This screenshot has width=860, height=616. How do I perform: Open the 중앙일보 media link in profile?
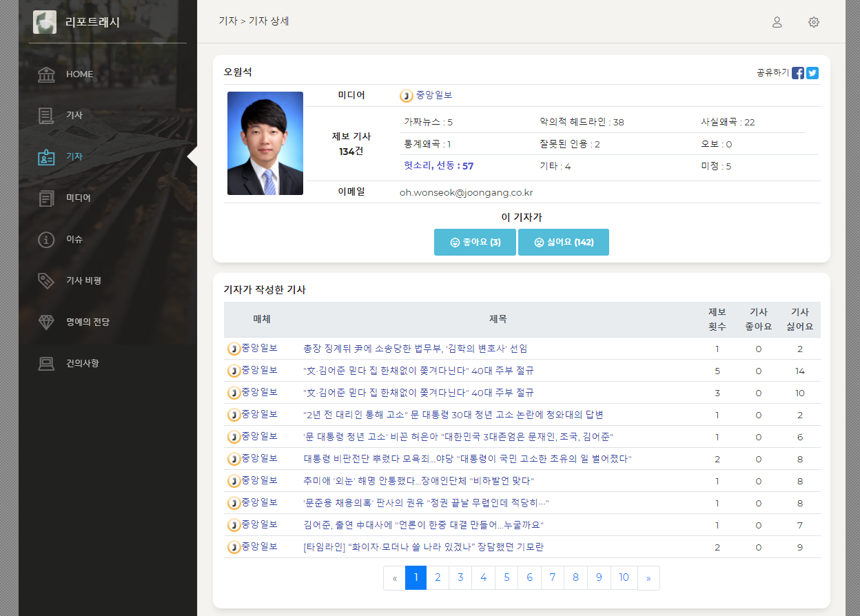pyautogui.click(x=433, y=95)
